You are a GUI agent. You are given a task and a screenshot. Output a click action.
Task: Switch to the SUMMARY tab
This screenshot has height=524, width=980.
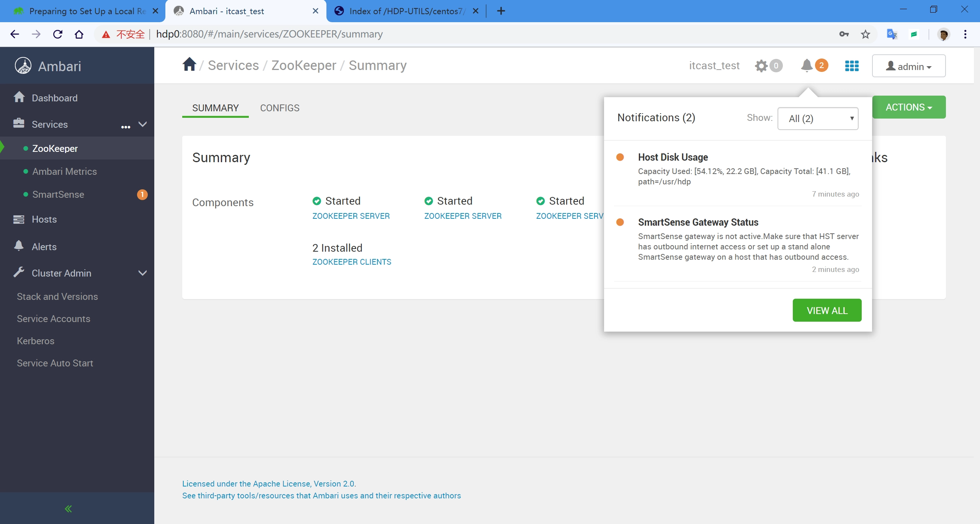coord(216,108)
